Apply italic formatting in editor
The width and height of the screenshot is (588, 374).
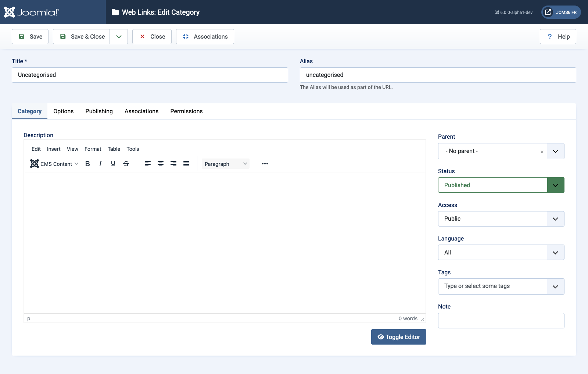click(x=100, y=164)
